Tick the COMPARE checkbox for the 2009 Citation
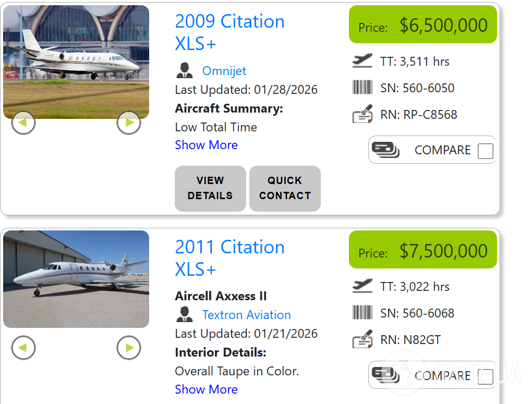The width and height of the screenshot is (532, 404). (x=485, y=151)
